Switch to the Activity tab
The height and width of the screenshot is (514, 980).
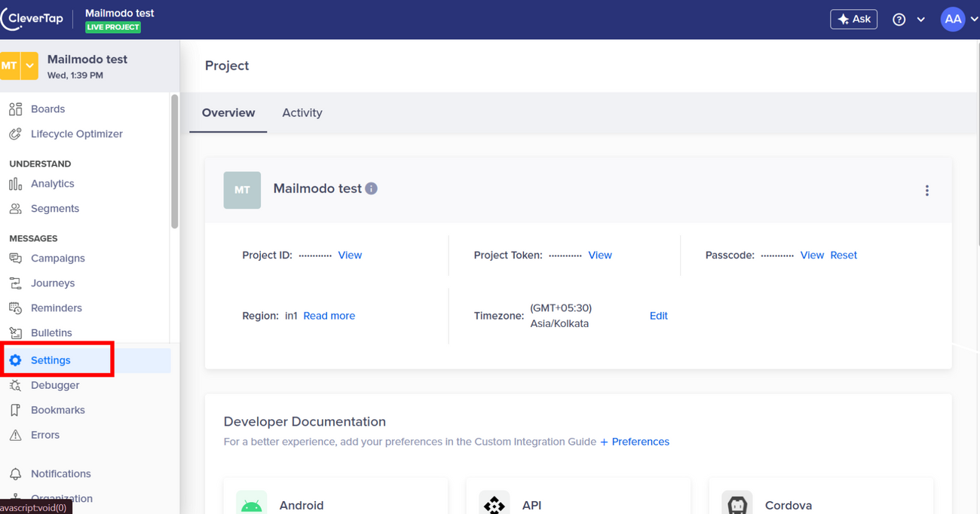[x=302, y=113]
